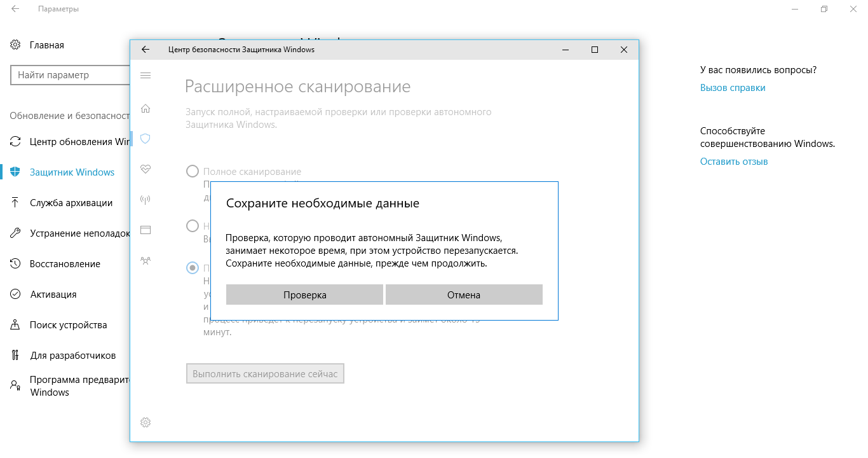The width and height of the screenshot is (868, 458).
Task: Click the Расширенное сканирование heading
Action: click(x=297, y=87)
